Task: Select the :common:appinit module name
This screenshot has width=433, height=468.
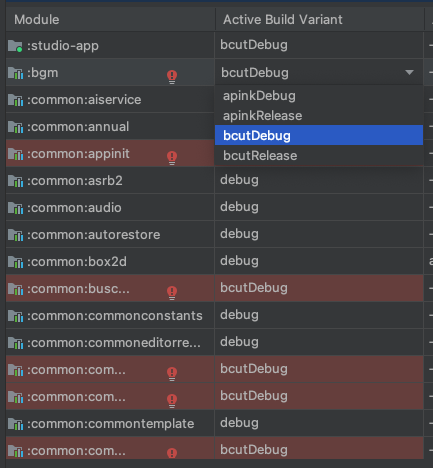Action: [x=78, y=154]
